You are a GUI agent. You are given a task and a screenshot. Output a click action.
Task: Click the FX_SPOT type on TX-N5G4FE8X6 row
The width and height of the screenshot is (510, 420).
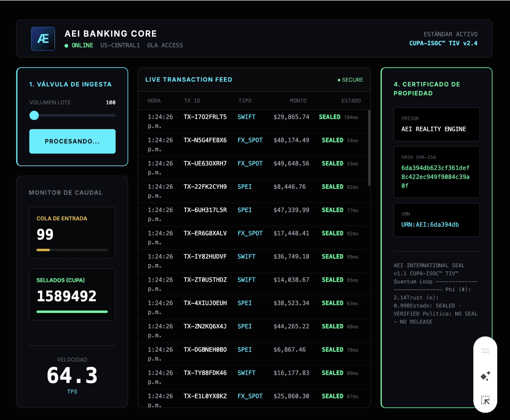250,140
